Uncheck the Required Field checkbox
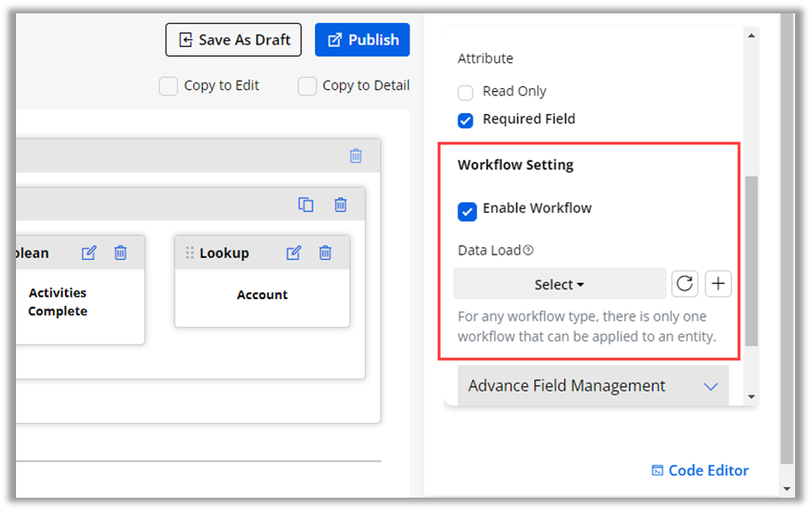Screen dimensions: 812x511 tap(466, 120)
